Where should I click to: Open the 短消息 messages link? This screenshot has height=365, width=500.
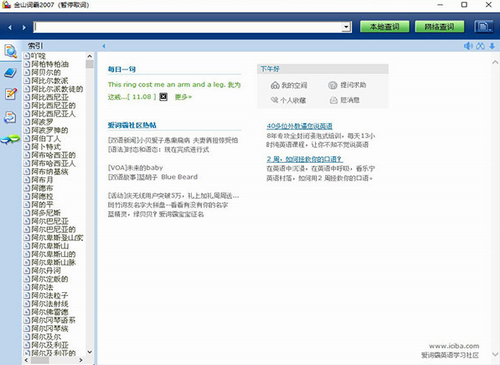(x=350, y=100)
